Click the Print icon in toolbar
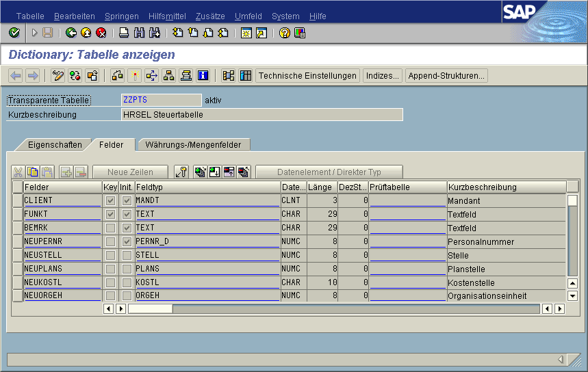 click(124, 32)
